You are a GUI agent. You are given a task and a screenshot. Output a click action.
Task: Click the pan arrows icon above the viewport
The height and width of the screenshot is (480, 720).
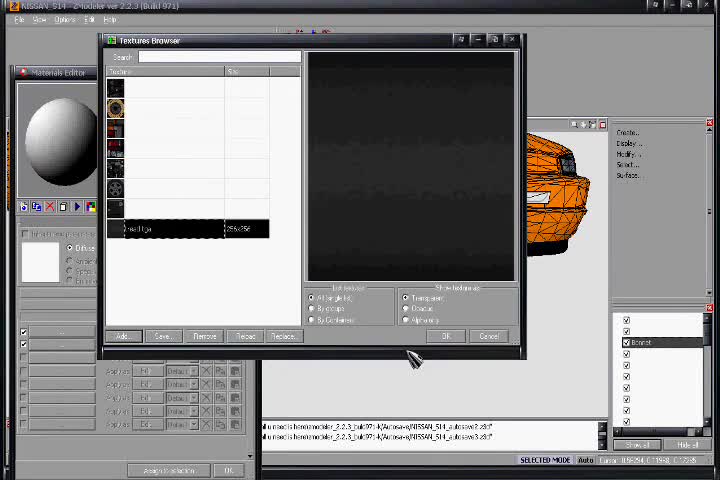pyautogui.click(x=583, y=124)
